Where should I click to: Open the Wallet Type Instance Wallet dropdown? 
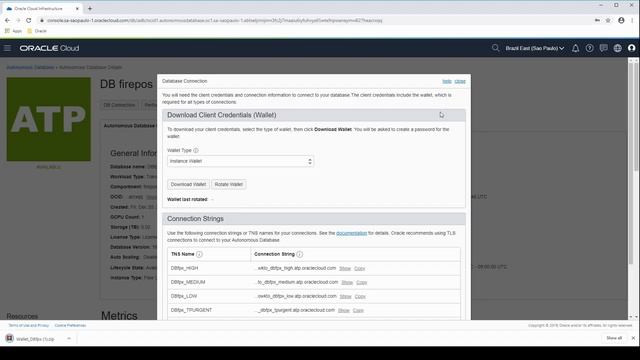click(240, 161)
